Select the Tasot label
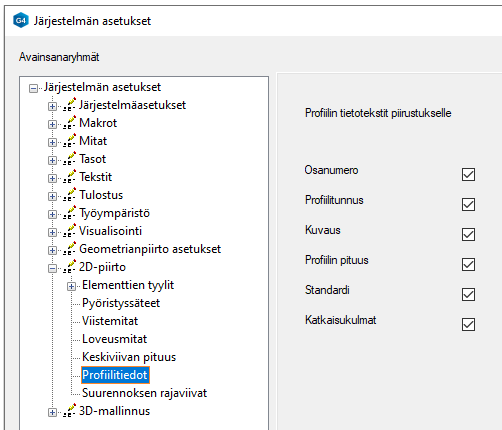This screenshot has height=430, width=502. 92,159
